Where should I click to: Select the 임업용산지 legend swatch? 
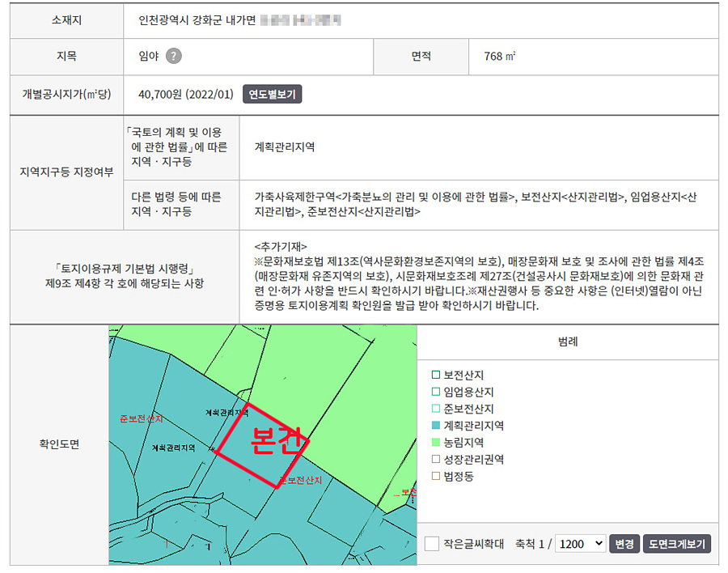point(437,392)
